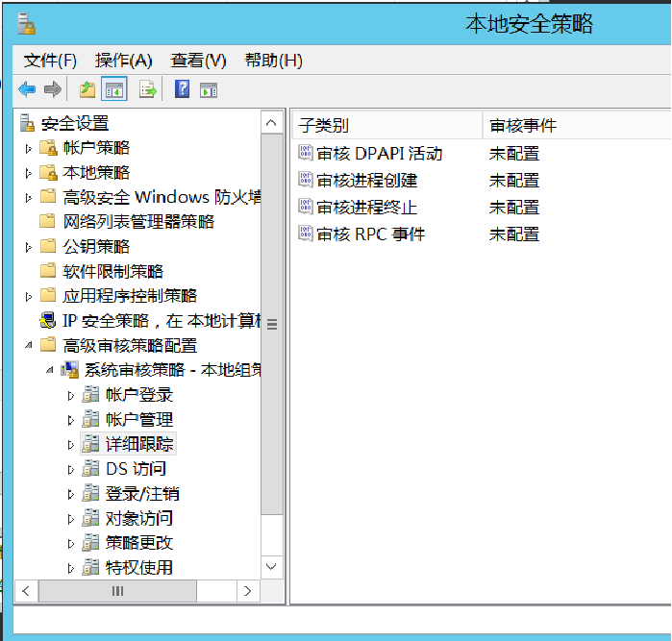The image size is (672, 641).
Task: Open the 文件(F) menu
Action: [50, 61]
